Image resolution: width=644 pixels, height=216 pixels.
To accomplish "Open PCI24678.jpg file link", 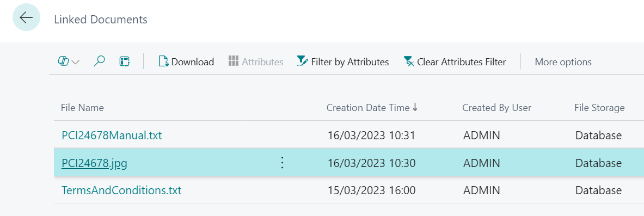I will pos(95,163).
